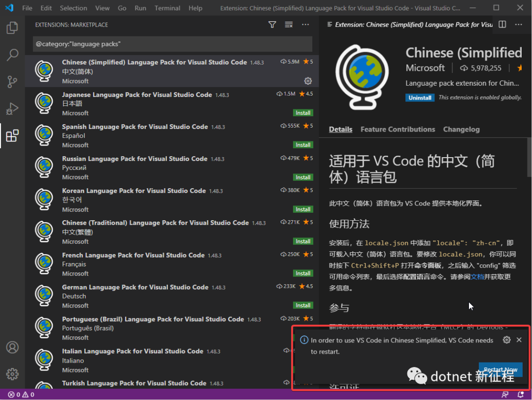532x400 pixels.
Task: Select Portuguese (Brazil) Language Pack entry
Action: [x=172, y=328]
